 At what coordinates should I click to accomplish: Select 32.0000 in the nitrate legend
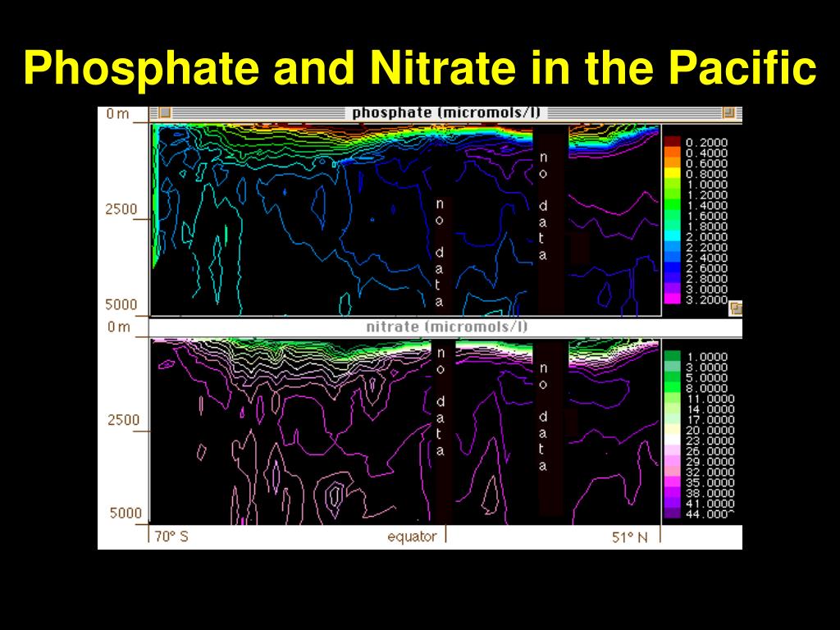click(x=710, y=472)
